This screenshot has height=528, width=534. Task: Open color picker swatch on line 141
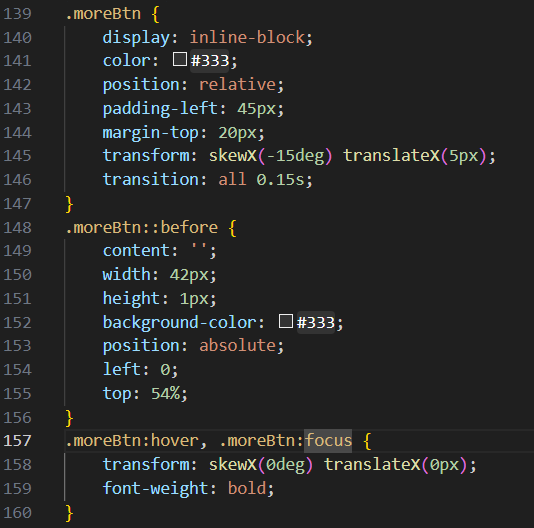click(x=179, y=59)
